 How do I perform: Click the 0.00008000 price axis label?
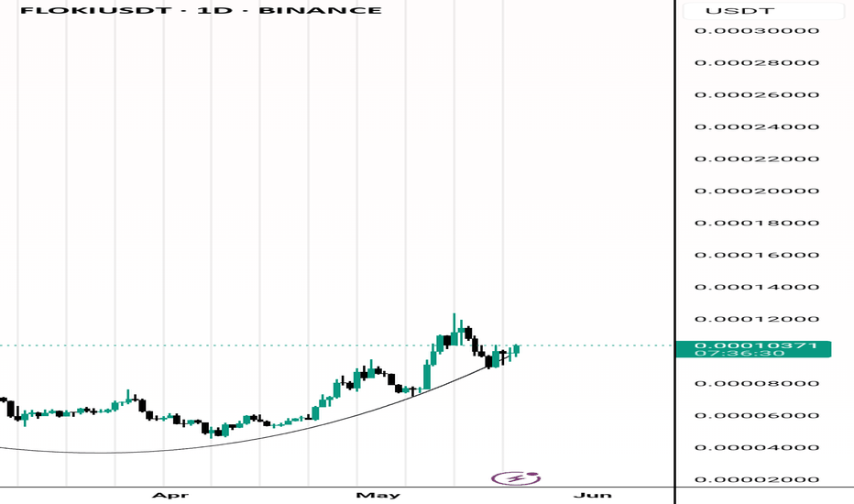pos(757,384)
